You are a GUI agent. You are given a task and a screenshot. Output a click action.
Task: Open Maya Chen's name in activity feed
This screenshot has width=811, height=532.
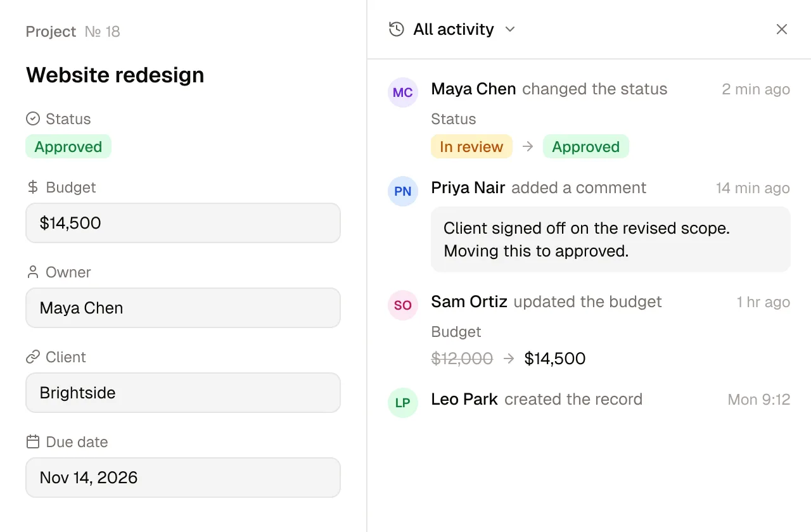473,89
